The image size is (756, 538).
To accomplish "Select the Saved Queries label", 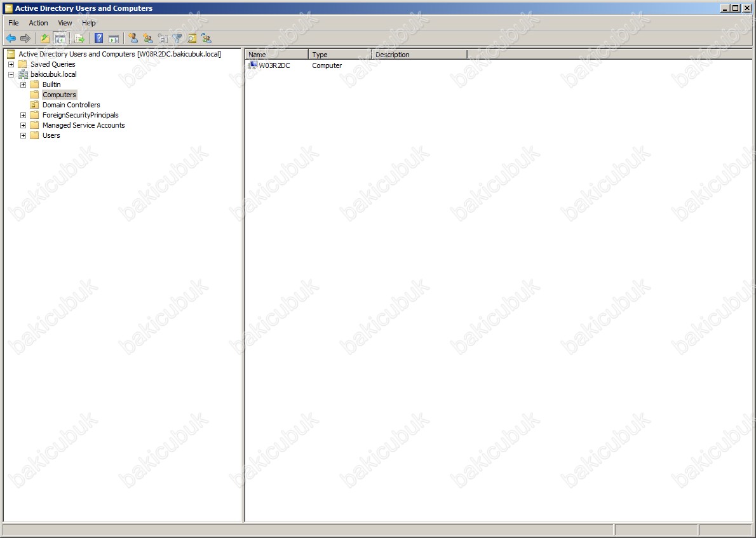I will pyautogui.click(x=53, y=64).
